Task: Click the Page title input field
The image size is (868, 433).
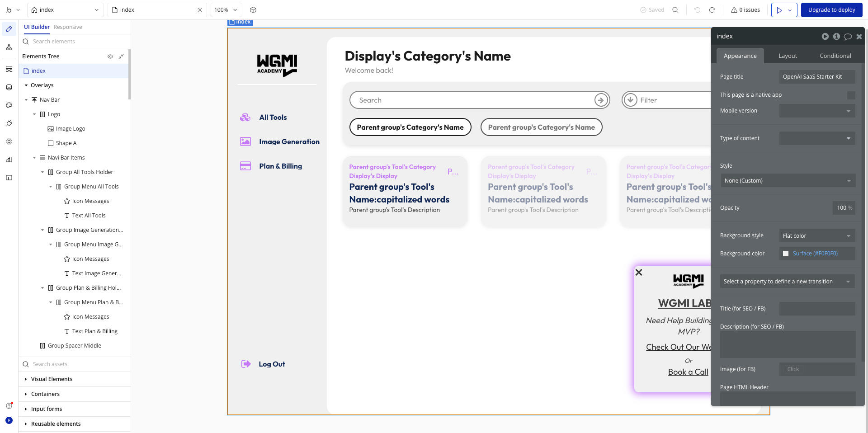Action: 817,77
